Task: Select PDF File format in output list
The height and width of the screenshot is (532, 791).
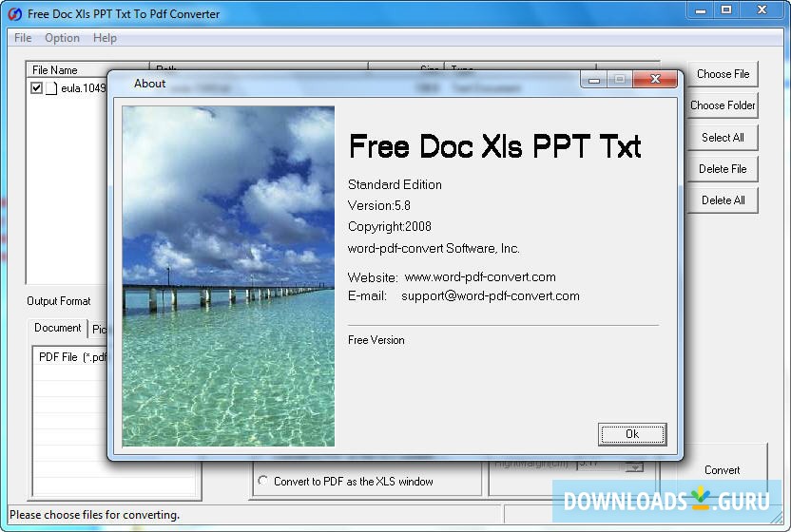Action: tap(72, 357)
